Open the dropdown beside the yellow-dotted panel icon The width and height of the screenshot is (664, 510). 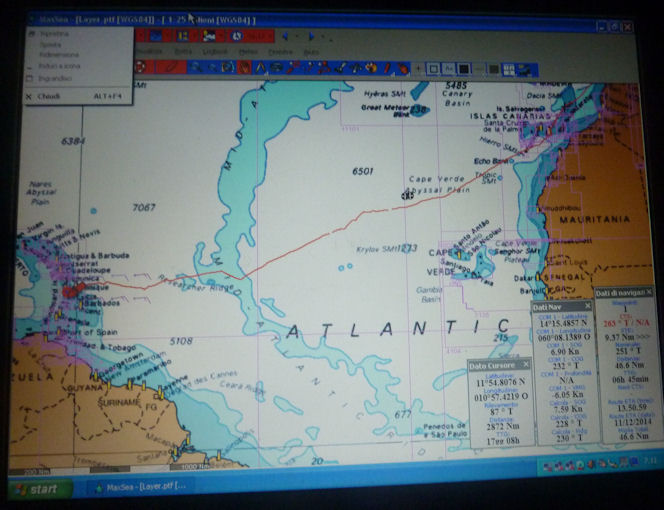(194, 36)
